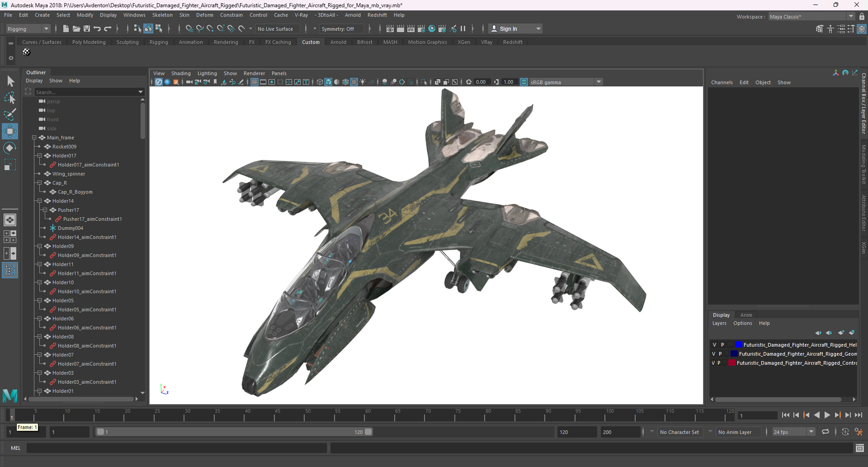
Task: Toggle viewport grid display
Action: point(255,82)
